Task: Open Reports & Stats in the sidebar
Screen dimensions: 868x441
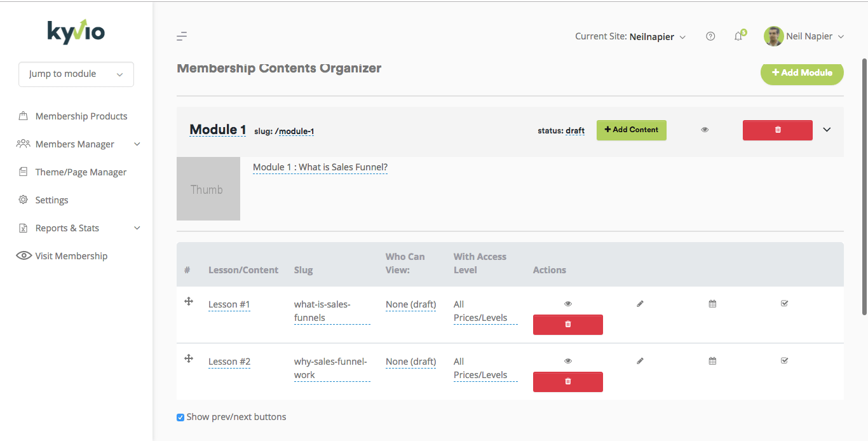Action: point(67,228)
